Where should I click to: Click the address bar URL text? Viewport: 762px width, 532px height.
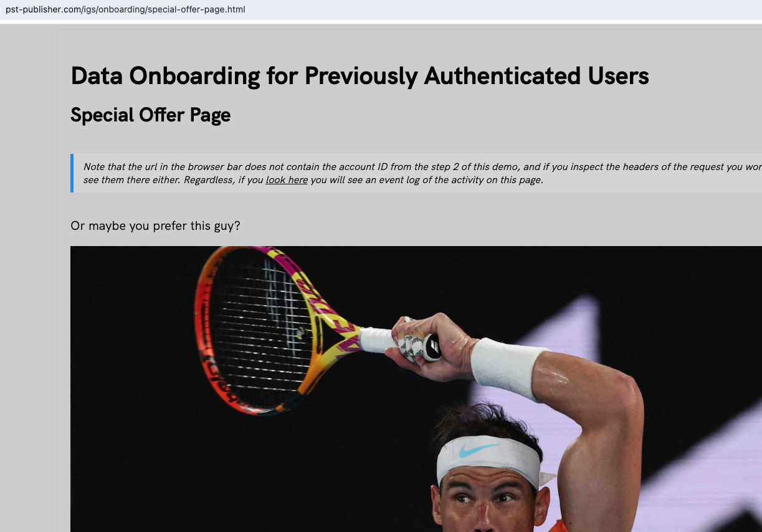click(x=125, y=9)
